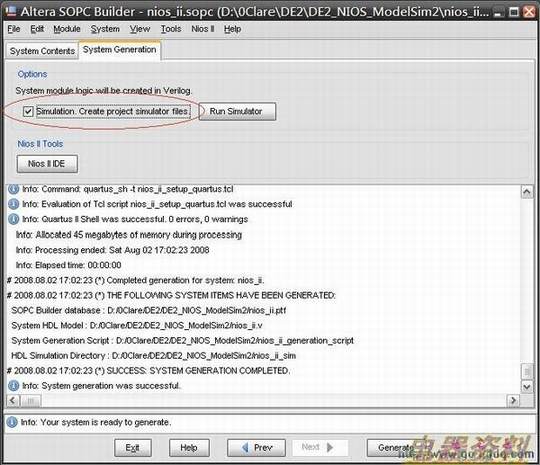Select 'Completed generation for system: nios_ii' line
540x465 pixels.
[136, 280]
